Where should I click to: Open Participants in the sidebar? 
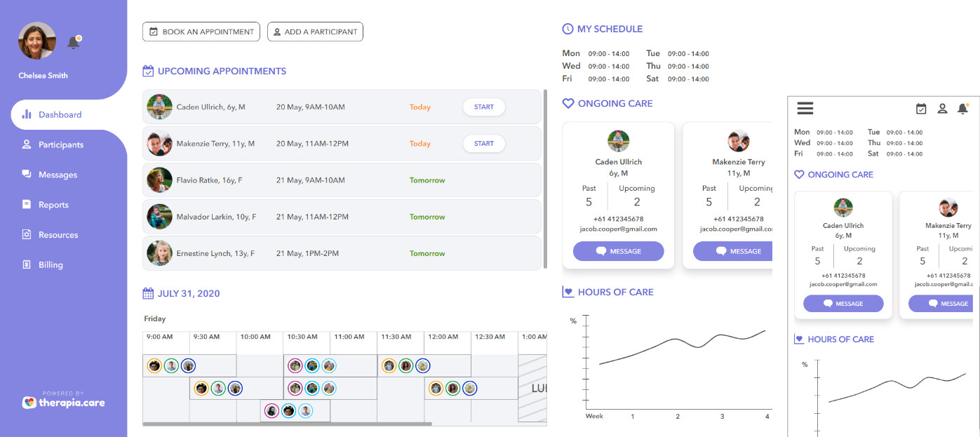pos(60,144)
